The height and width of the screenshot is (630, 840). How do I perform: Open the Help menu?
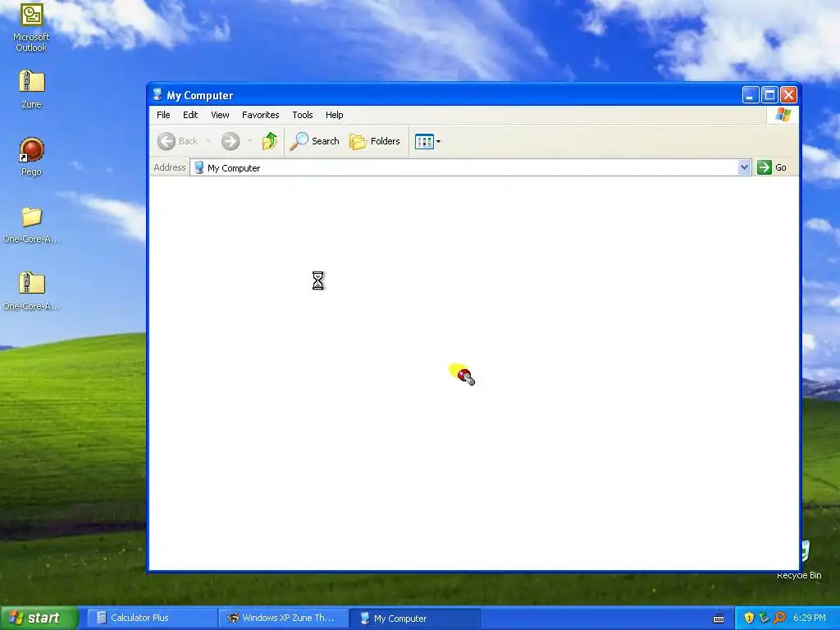(335, 115)
